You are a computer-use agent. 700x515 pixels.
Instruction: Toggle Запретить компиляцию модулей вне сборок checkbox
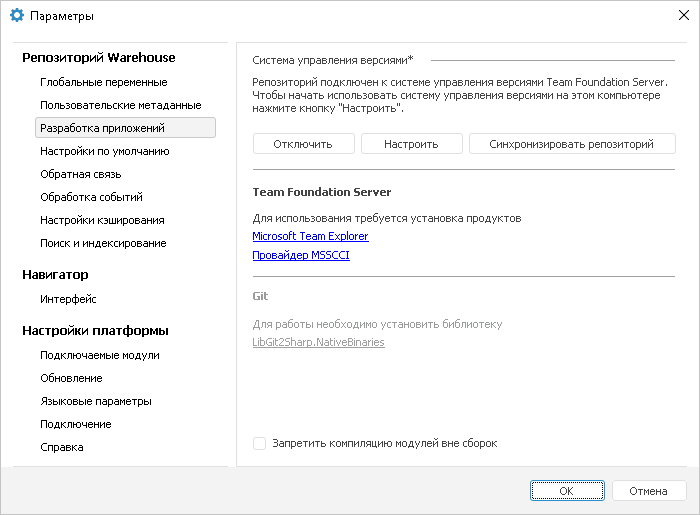point(259,443)
